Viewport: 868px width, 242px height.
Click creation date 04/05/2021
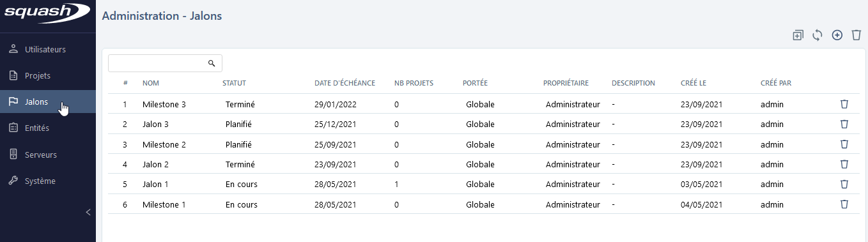702,204
